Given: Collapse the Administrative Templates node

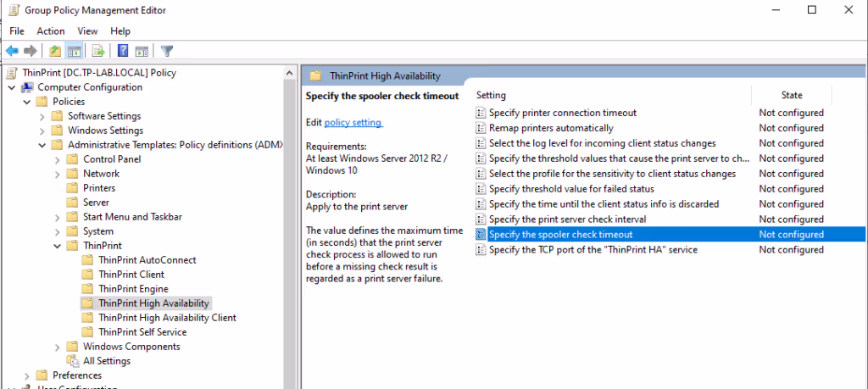Looking at the screenshot, I should [42, 145].
